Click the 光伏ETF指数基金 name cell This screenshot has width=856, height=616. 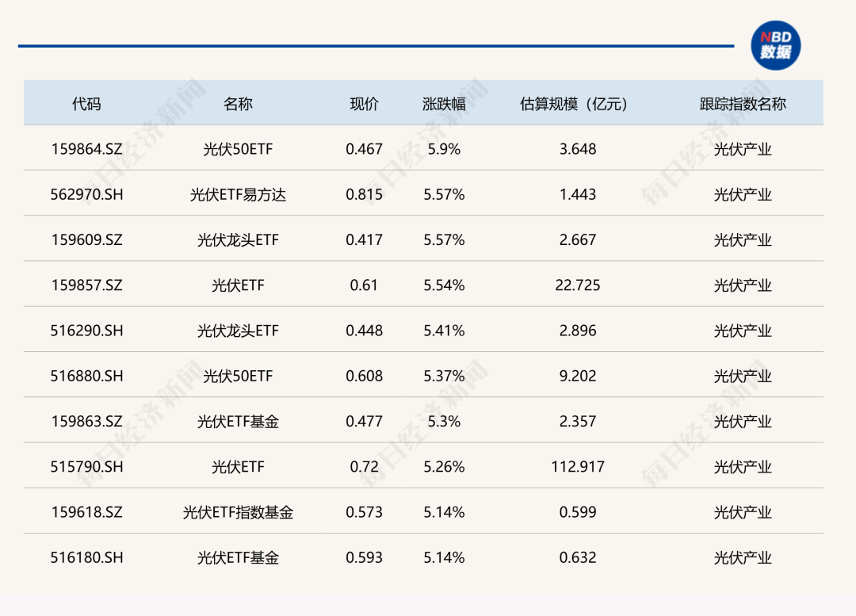[x=238, y=512]
